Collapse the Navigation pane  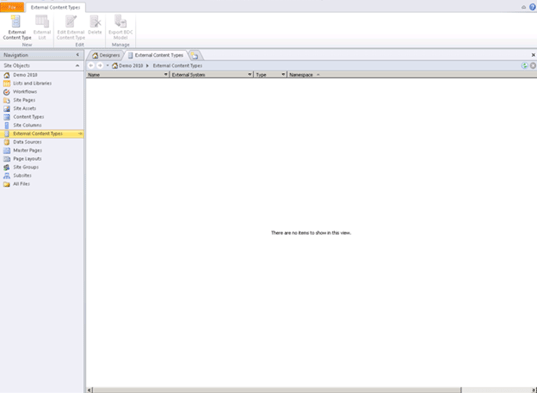point(77,55)
